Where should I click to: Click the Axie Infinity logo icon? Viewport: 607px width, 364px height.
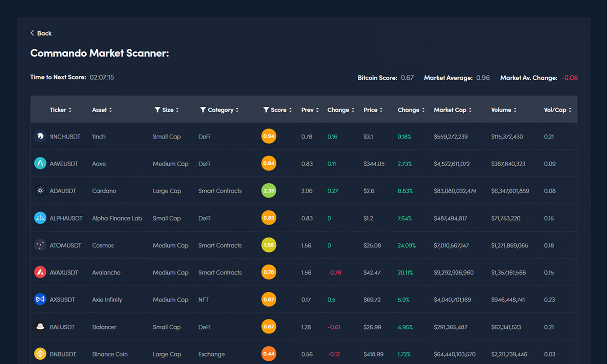click(40, 299)
